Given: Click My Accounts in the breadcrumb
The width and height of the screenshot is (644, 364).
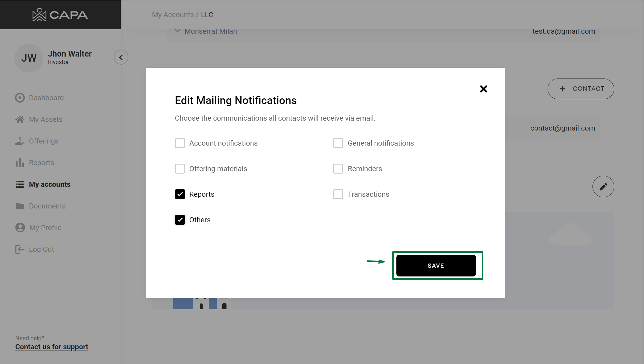Looking at the screenshot, I should click(x=173, y=15).
